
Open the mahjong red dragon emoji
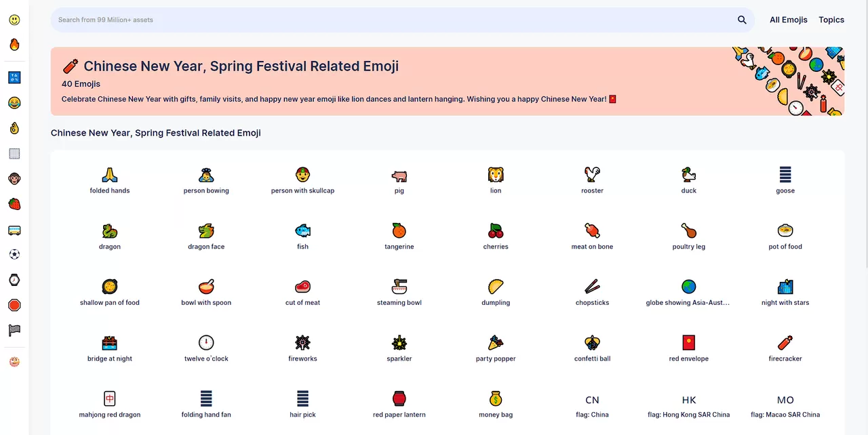click(x=109, y=398)
